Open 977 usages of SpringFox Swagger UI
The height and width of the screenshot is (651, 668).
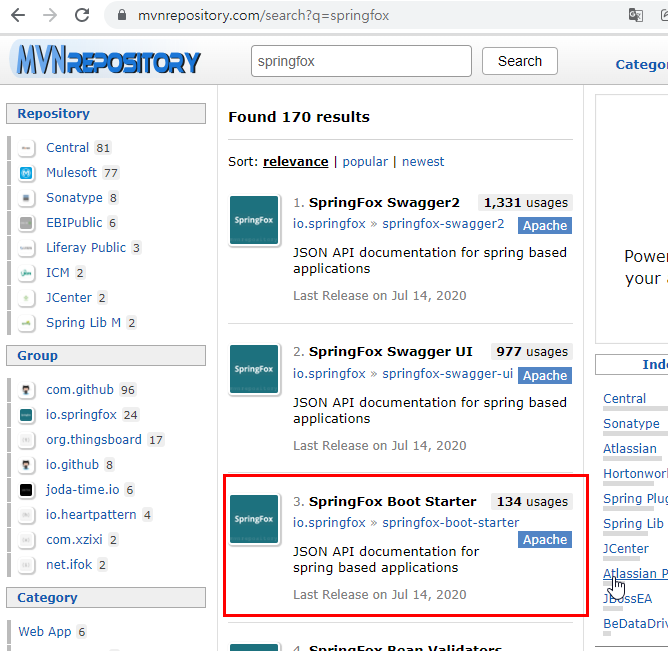tap(532, 352)
